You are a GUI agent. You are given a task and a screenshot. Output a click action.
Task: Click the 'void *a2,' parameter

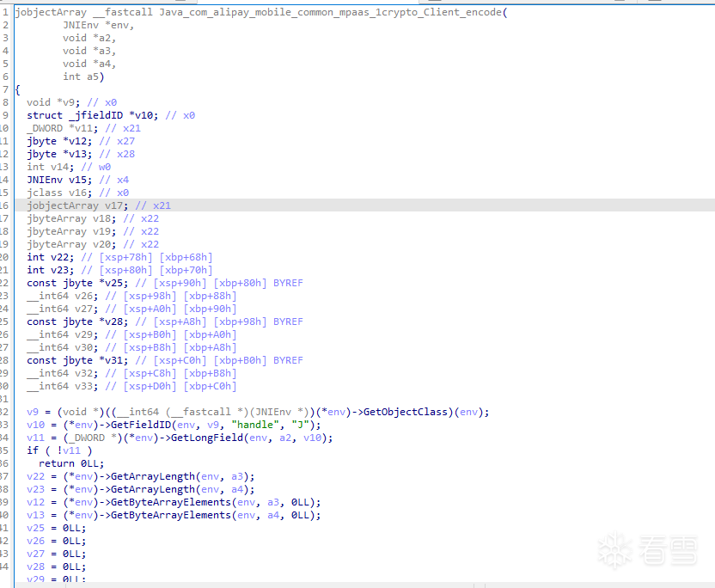point(89,38)
